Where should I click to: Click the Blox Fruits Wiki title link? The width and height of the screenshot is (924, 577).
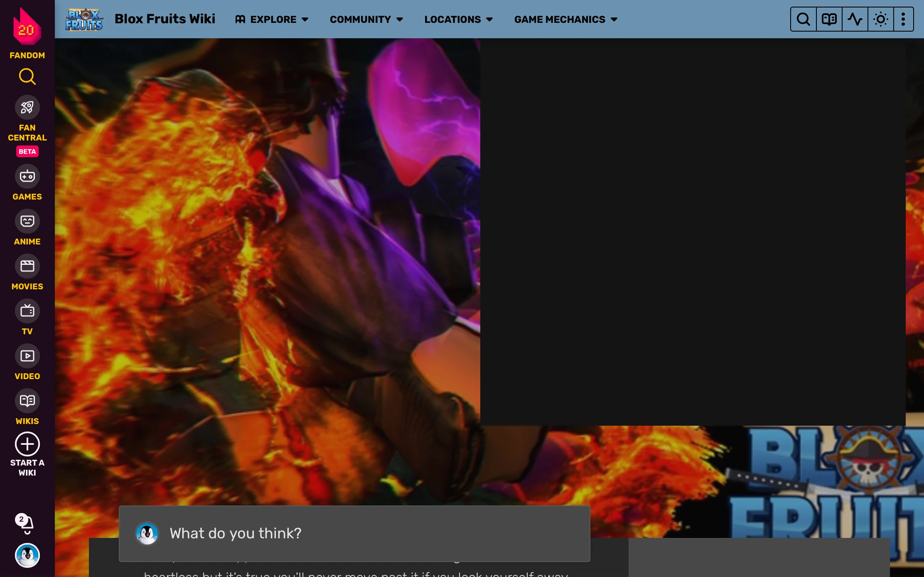(x=165, y=19)
